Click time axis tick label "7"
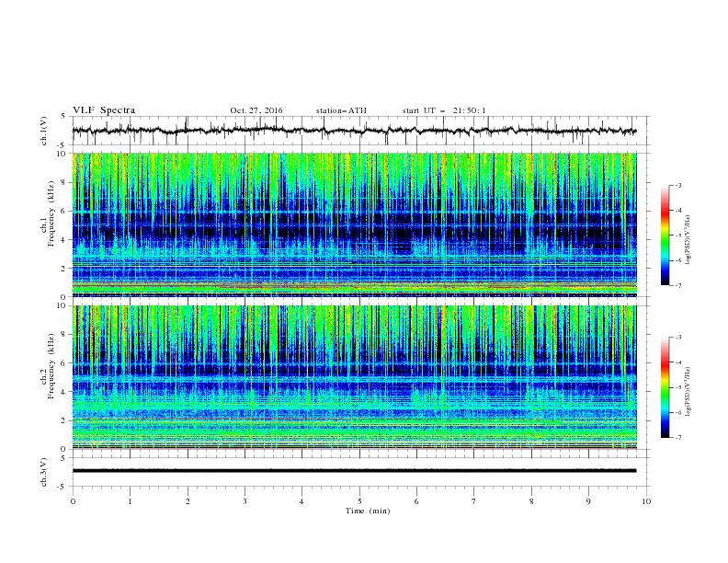Viewport: 728px width, 563px height. (x=474, y=501)
